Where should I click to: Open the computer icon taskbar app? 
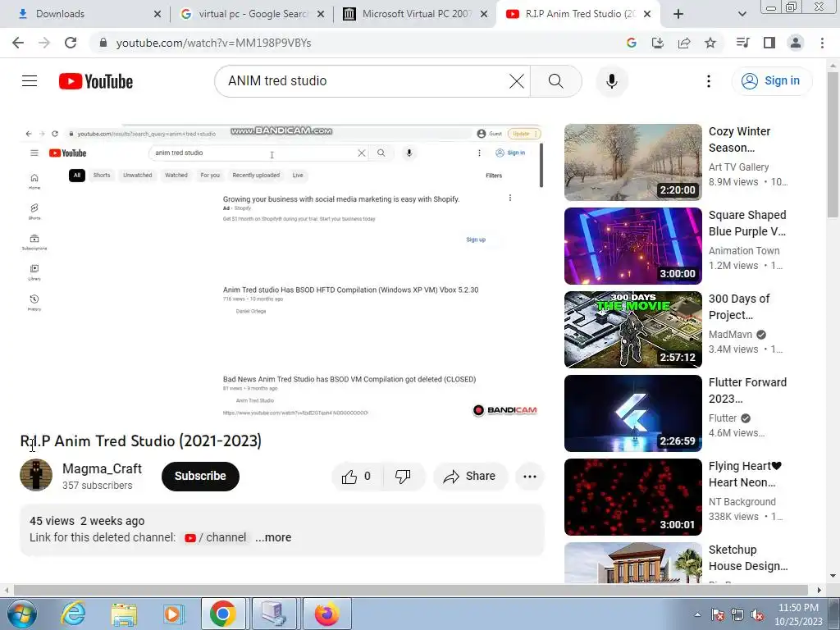click(x=274, y=614)
